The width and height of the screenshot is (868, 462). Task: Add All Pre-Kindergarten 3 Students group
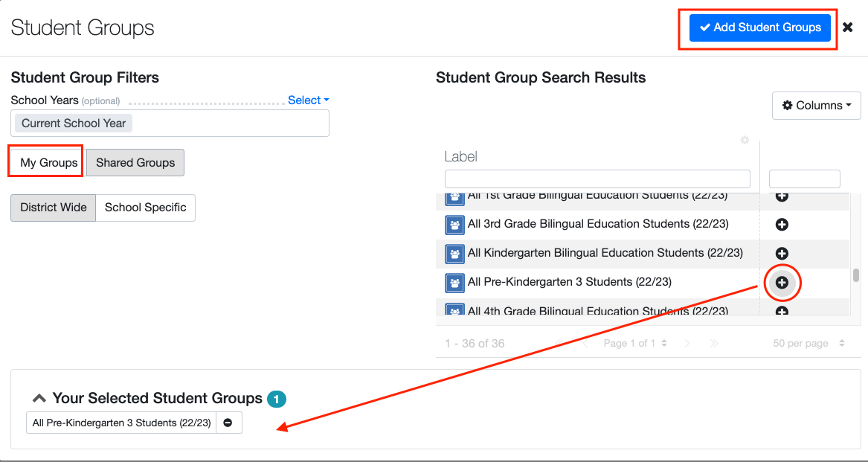782,283
